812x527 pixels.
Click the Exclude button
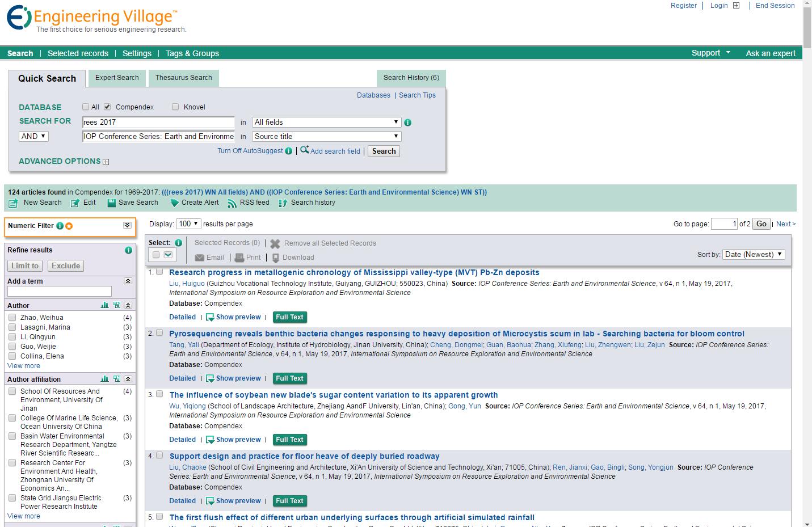tap(66, 266)
